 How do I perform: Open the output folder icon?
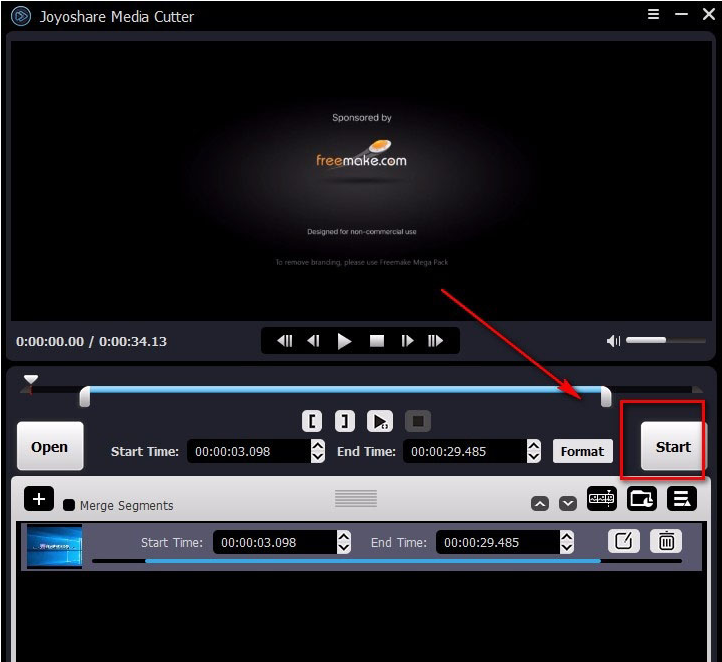click(x=642, y=498)
